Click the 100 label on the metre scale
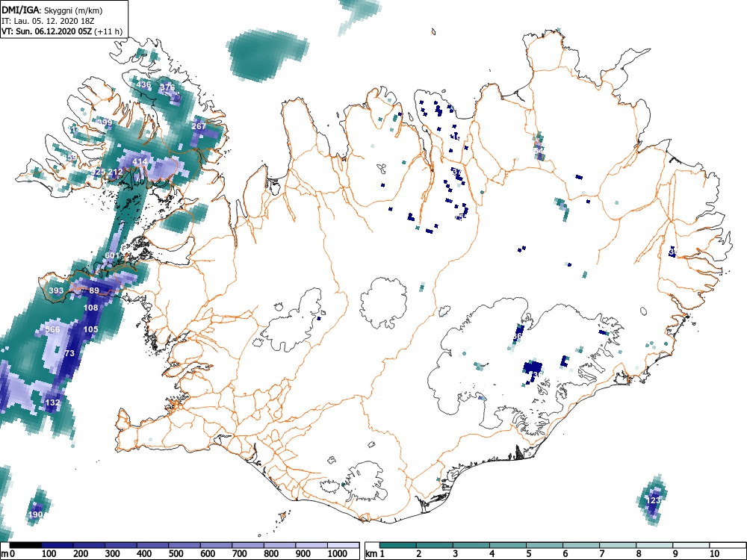 coord(49,553)
